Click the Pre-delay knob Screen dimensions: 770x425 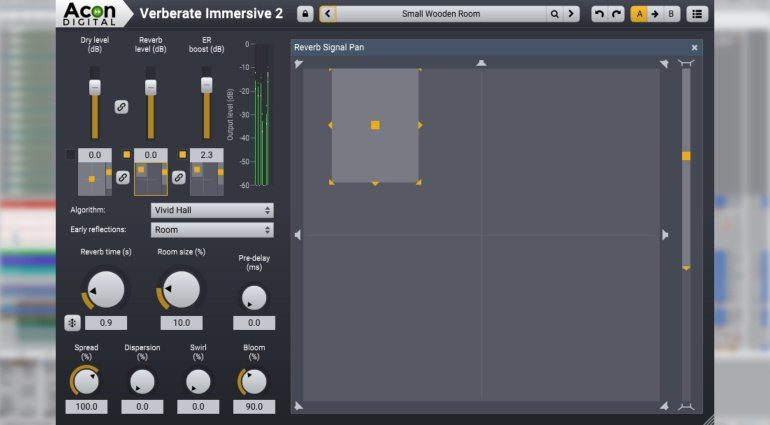[x=254, y=298]
